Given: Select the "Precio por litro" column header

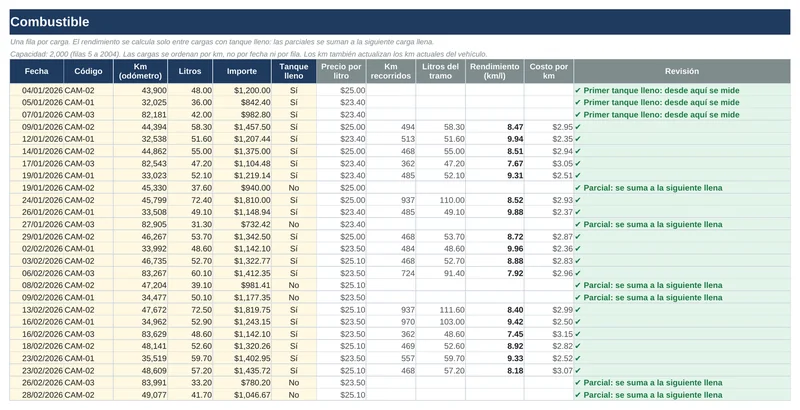Looking at the screenshot, I should click(341, 71).
